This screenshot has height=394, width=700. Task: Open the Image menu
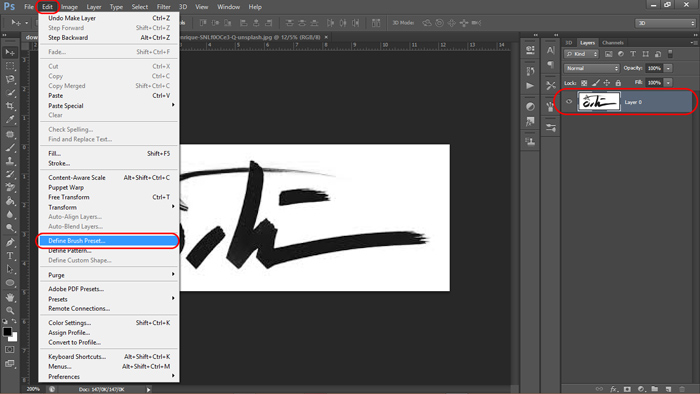click(69, 7)
